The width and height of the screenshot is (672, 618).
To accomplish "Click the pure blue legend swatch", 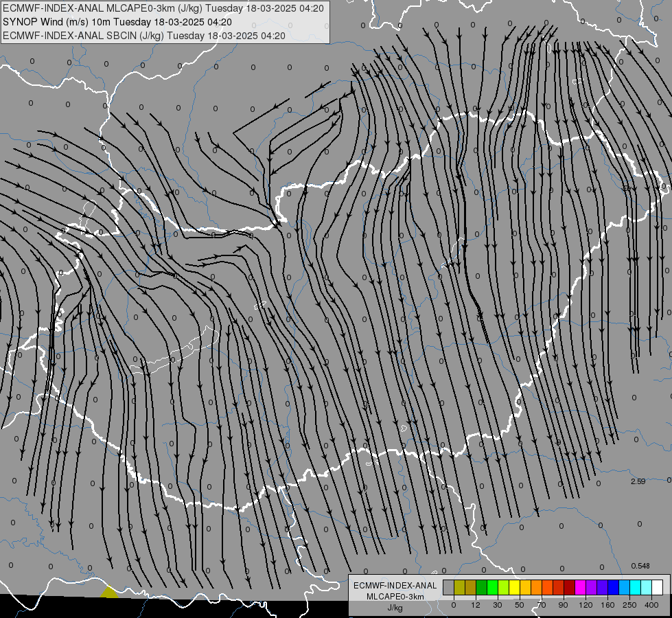I will point(614,587).
